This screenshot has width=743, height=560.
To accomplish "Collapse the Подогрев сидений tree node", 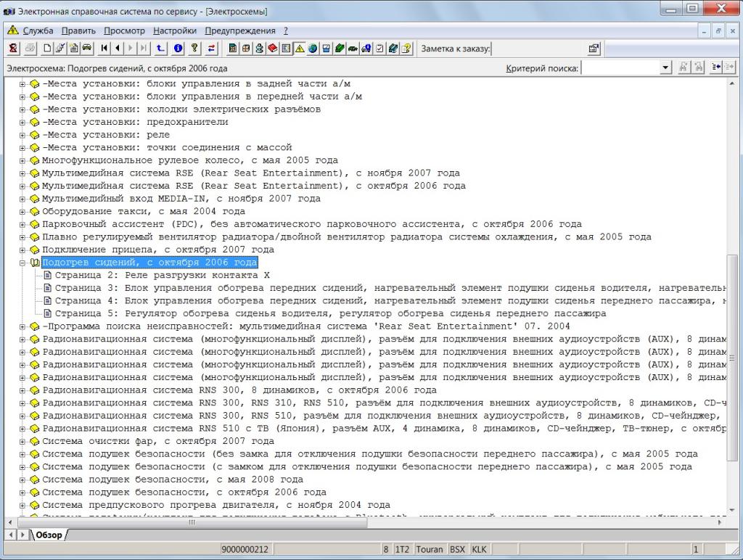I will click(x=22, y=263).
